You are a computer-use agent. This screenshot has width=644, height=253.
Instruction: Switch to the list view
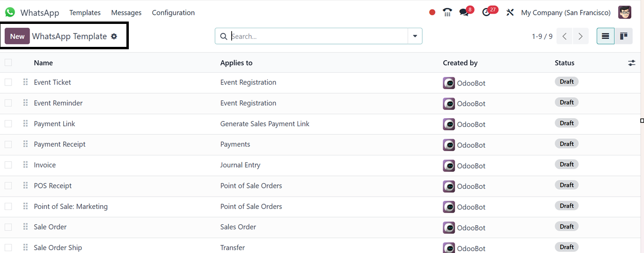[606, 36]
